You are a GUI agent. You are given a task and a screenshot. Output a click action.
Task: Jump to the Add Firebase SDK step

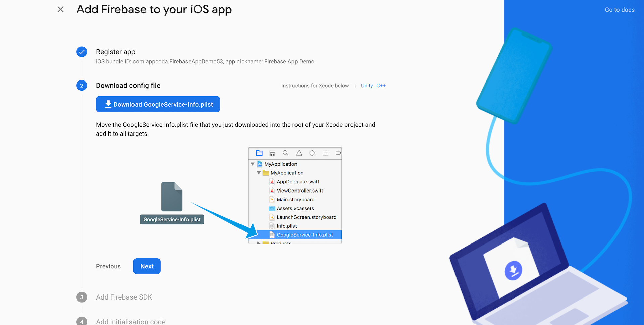pyautogui.click(x=124, y=297)
